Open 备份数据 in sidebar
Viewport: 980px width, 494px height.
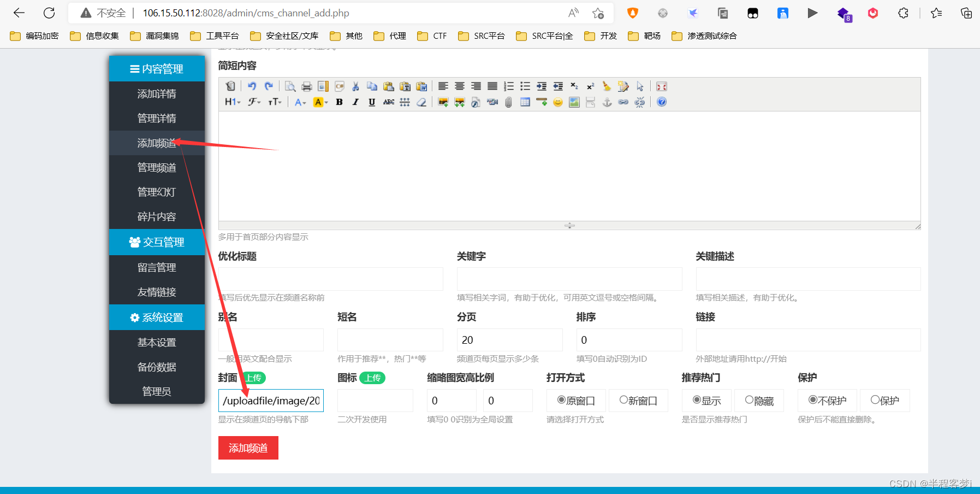(x=157, y=367)
